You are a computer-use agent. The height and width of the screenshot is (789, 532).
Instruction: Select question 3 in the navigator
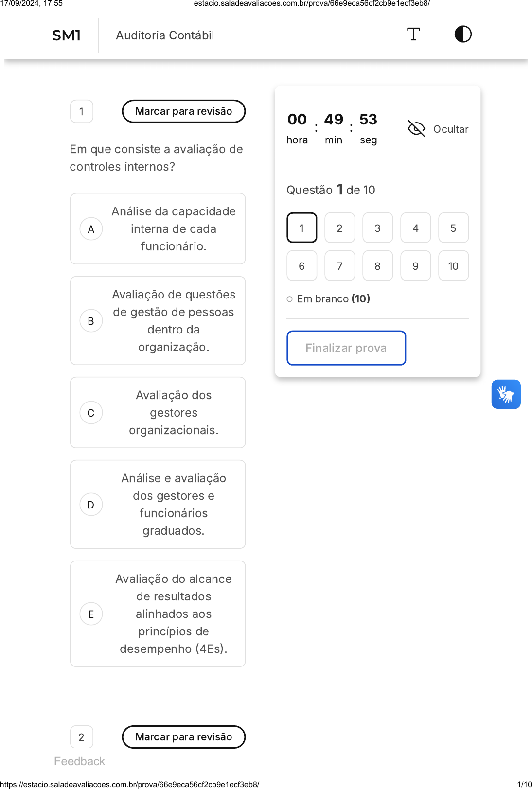pyautogui.click(x=377, y=228)
